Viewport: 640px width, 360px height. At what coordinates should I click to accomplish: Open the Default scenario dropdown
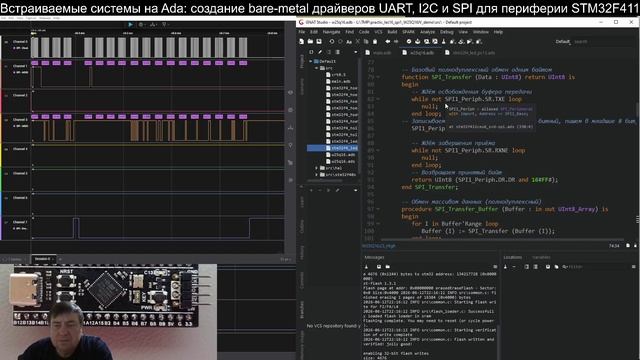(x=563, y=42)
